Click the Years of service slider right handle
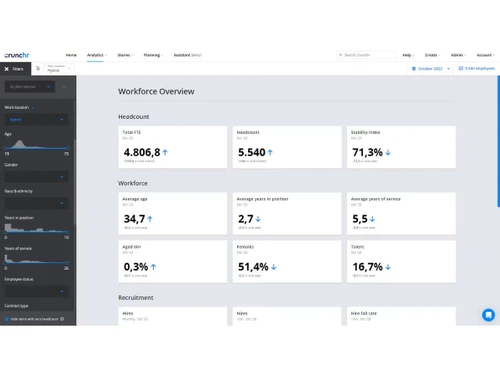 (68, 263)
